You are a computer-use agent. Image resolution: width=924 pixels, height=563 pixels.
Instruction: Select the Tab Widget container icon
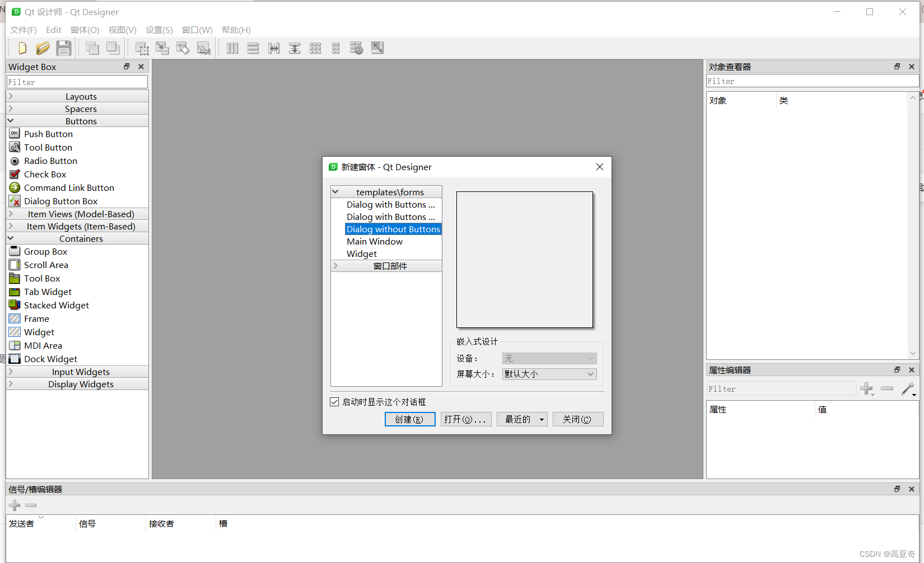(x=15, y=292)
